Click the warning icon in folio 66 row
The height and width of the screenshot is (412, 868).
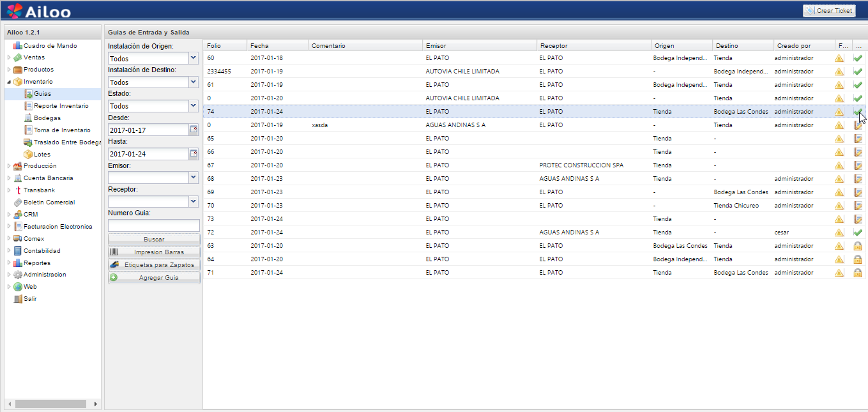coord(839,152)
